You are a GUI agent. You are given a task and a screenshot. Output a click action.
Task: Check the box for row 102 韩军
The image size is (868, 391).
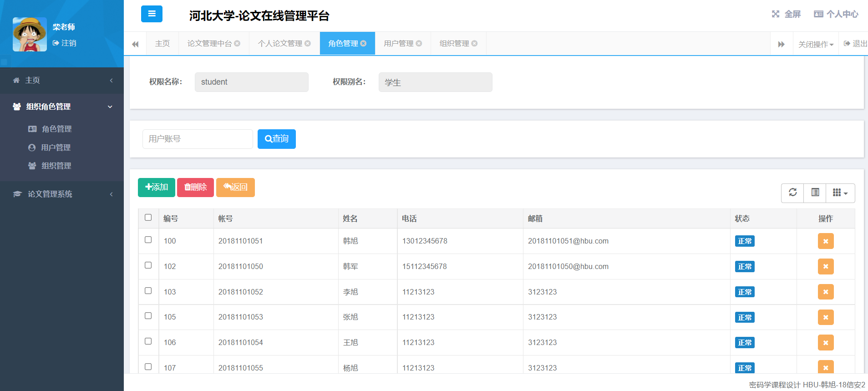click(148, 265)
